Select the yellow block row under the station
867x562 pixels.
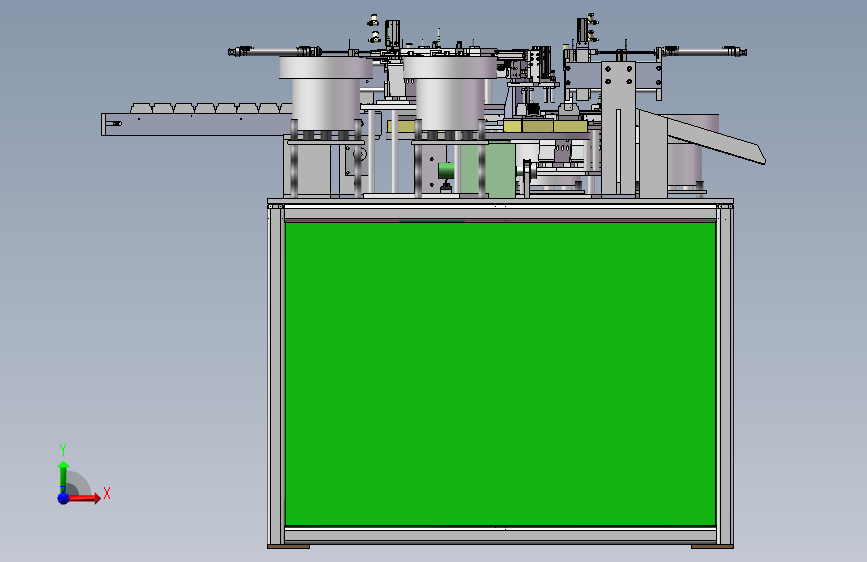[x=545, y=127]
